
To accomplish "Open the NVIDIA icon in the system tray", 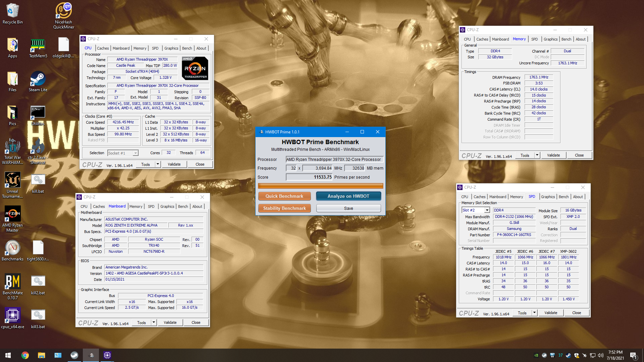I will point(536,355).
